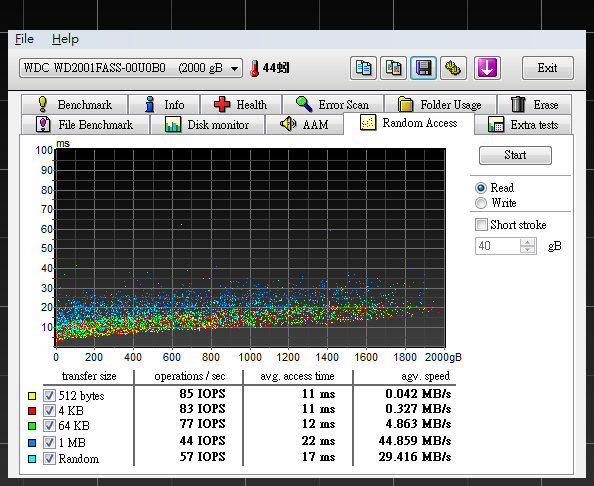
Task: Uncheck the 1 MB transfer size checkbox
Action: tap(49, 442)
